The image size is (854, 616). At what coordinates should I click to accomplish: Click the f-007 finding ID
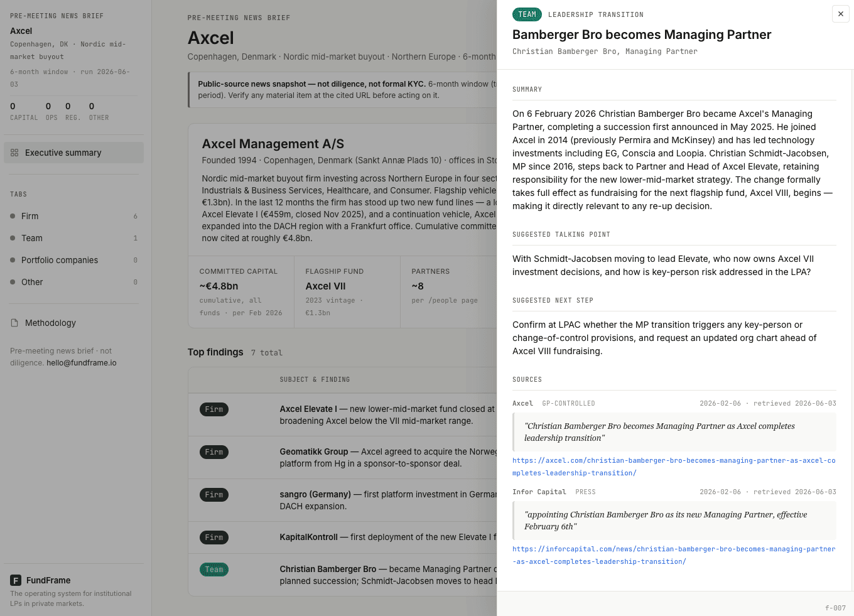[x=835, y=608]
